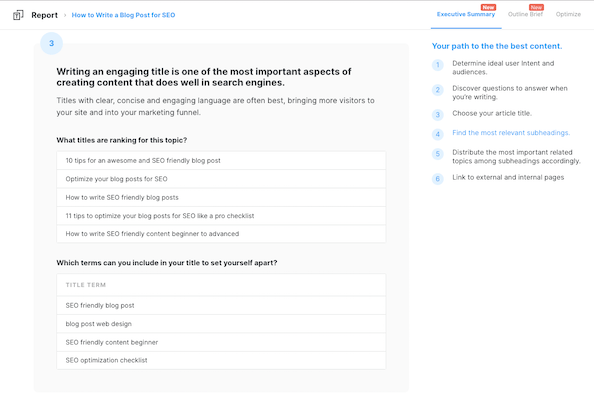Image resolution: width=594 pixels, height=401 pixels.
Task: Switch to the Outline Brief tab
Action: coord(525,14)
